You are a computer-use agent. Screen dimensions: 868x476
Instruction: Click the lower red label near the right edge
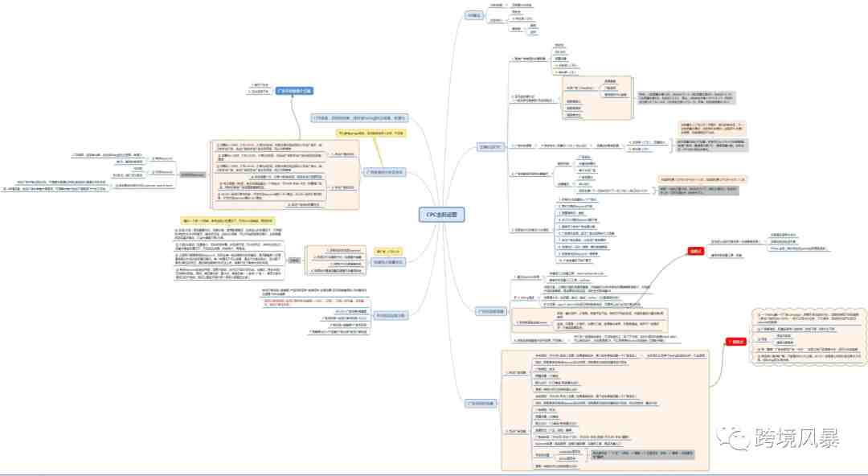[737, 342]
